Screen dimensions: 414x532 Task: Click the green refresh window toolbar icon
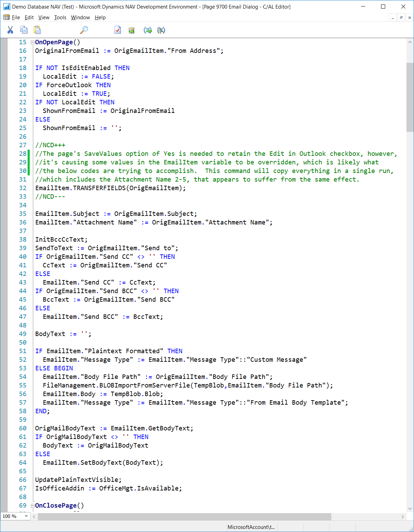(131, 31)
